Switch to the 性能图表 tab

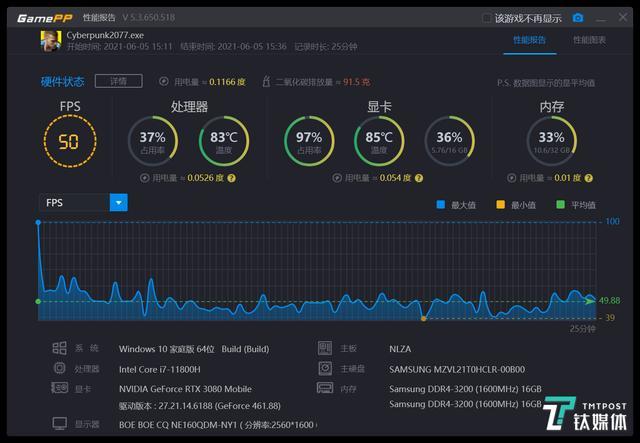(x=589, y=40)
